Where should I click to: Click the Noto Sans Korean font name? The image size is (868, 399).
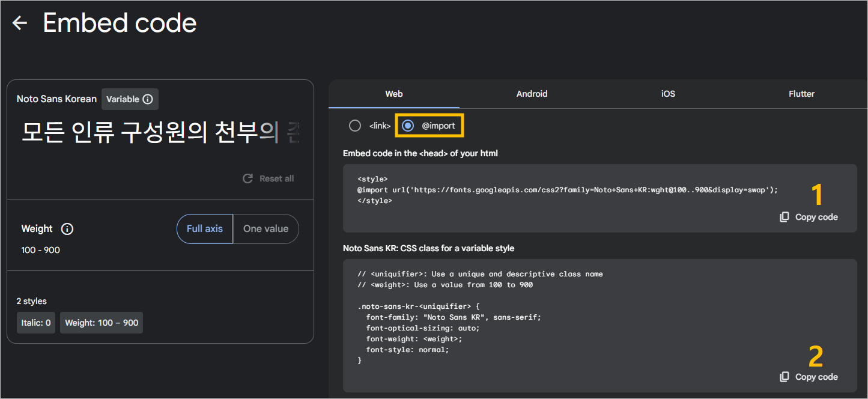(x=56, y=99)
